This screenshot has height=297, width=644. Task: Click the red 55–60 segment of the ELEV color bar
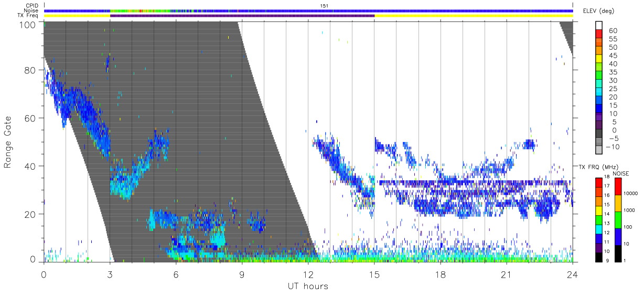coord(599,35)
